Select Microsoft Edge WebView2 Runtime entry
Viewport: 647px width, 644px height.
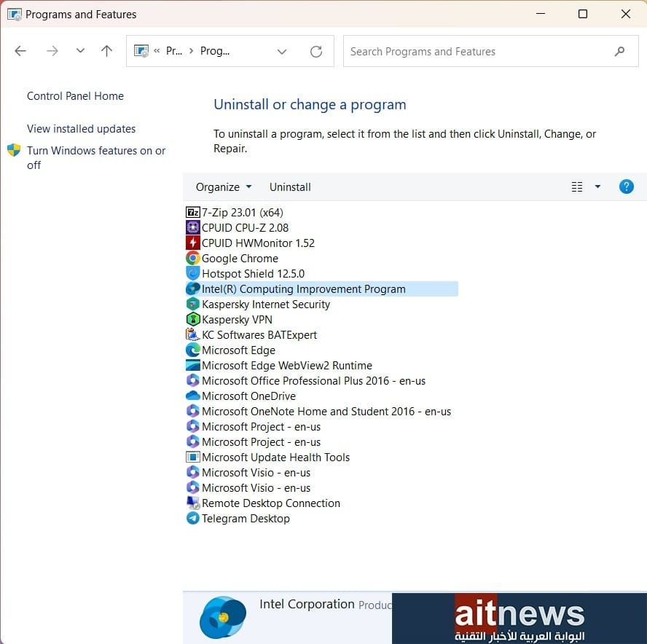pyautogui.click(x=286, y=366)
